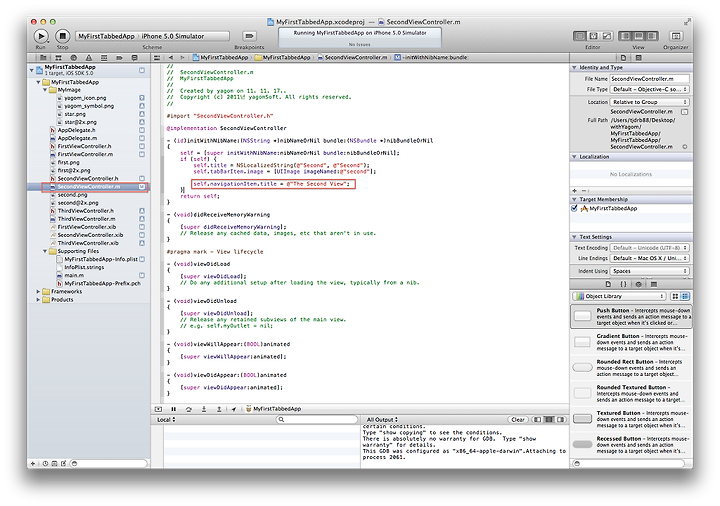Clear the console output
Image resolution: width=720 pixels, height=506 pixels.
click(x=518, y=420)
